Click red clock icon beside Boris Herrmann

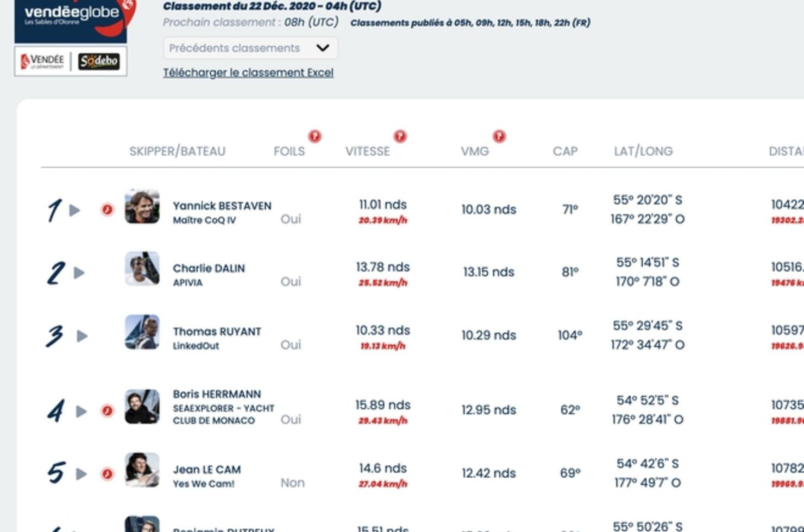click(108, 411)
